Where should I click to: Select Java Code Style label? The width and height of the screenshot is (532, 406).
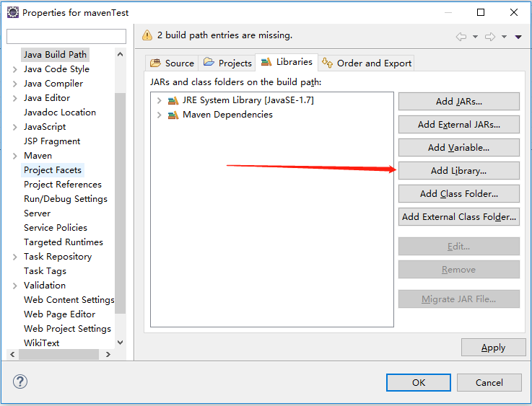pos(56,69)
